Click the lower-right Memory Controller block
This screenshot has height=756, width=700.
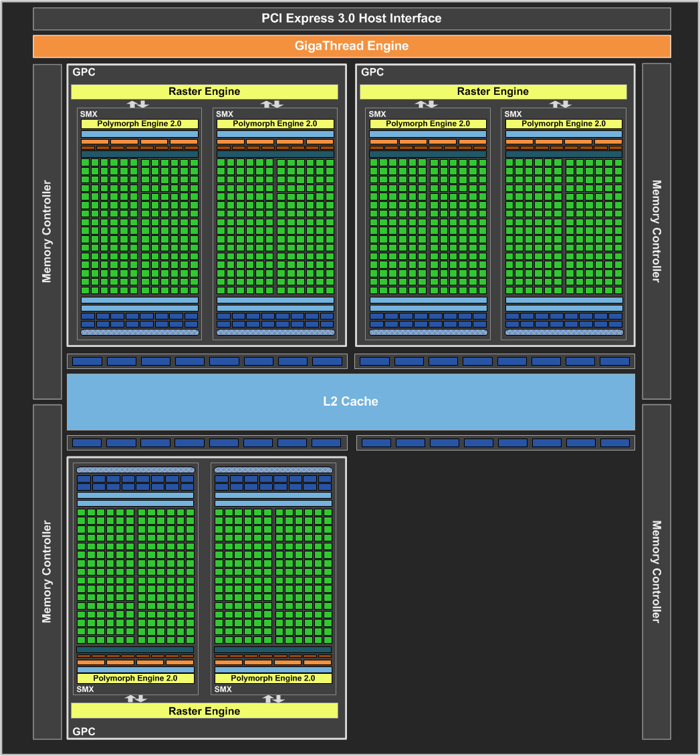point(657,572)
